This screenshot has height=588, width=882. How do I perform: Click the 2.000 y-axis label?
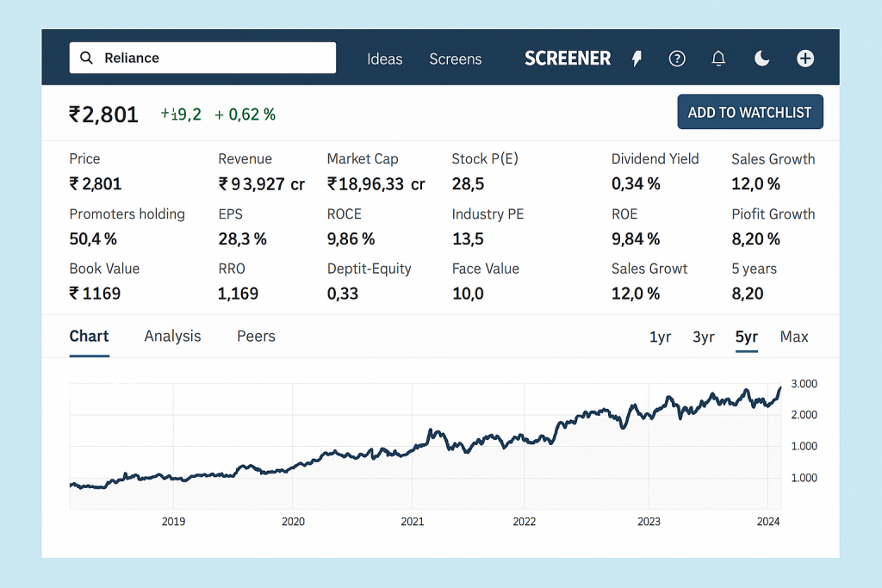[804, 415]
